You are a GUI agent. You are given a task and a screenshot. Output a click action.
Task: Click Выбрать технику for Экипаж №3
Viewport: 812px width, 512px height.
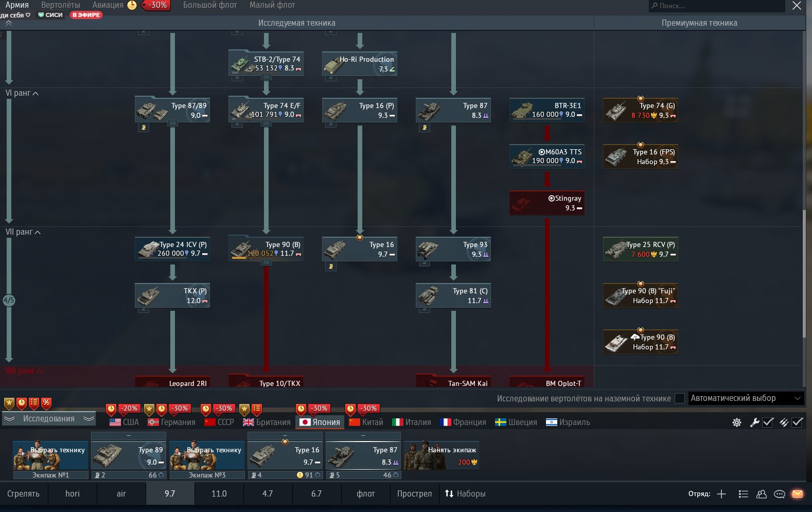pos(207,455)
